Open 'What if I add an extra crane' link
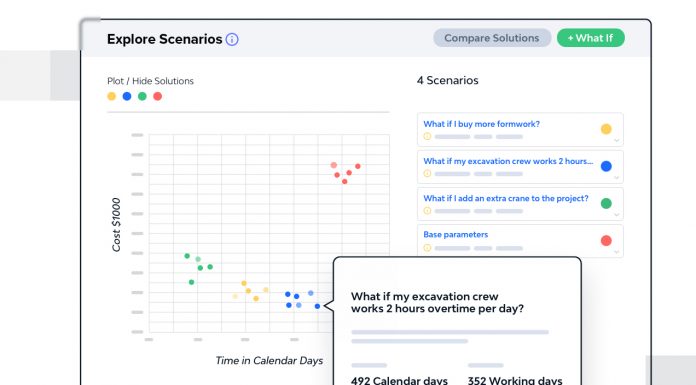Viewport: 696px width, 385px height. pyautogui.click(x=506, y=198)
